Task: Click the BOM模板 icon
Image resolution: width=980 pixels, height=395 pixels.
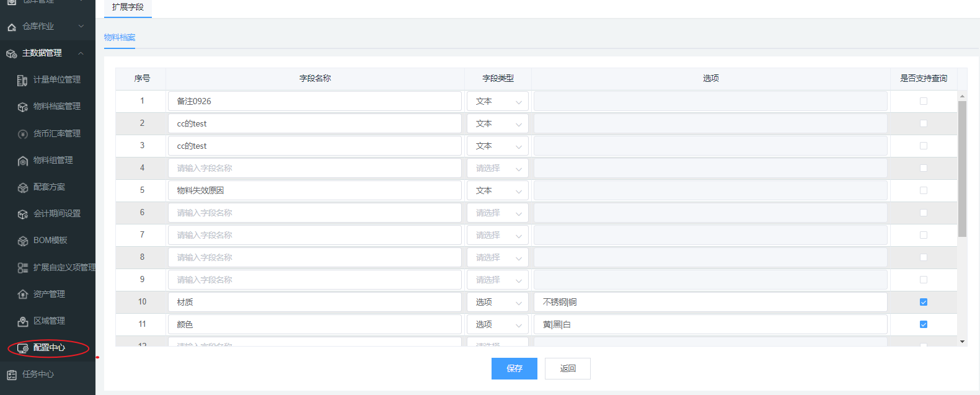Action: 22,241
